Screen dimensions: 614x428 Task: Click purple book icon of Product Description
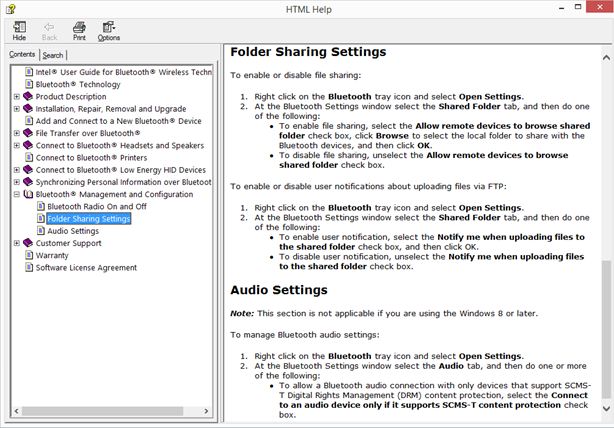tap(28, 96)
